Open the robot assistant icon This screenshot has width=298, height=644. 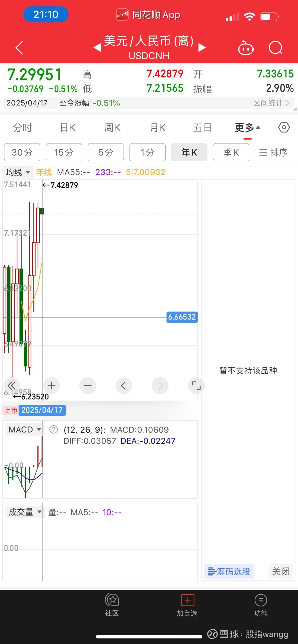coord(246,48)
